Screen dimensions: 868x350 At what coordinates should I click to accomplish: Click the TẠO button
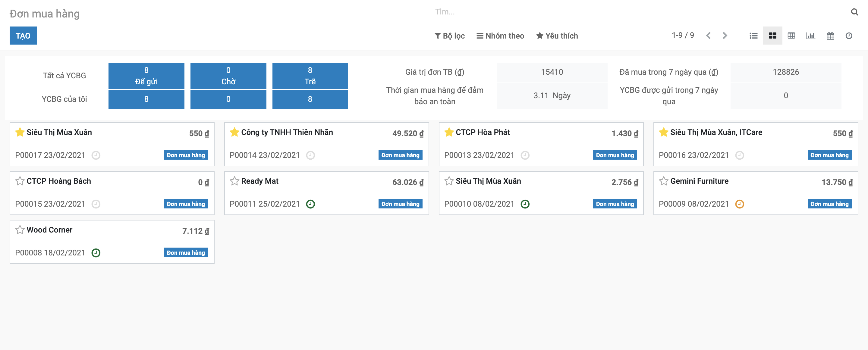tap(23, 35)
